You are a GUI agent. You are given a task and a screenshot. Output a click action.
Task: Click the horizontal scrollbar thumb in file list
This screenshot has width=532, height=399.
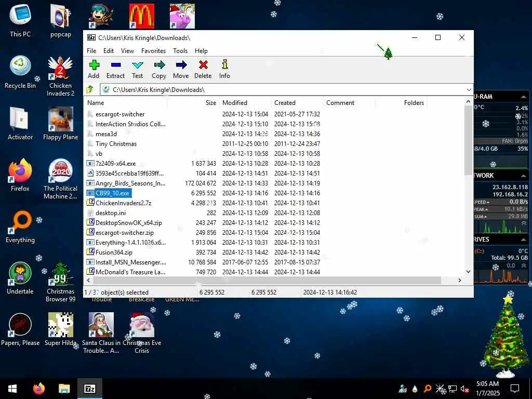coord(267,280)
